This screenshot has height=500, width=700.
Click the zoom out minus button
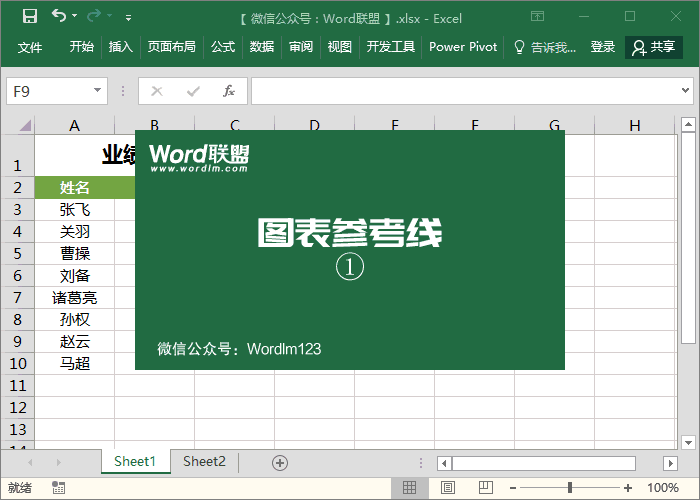(513, 488)
